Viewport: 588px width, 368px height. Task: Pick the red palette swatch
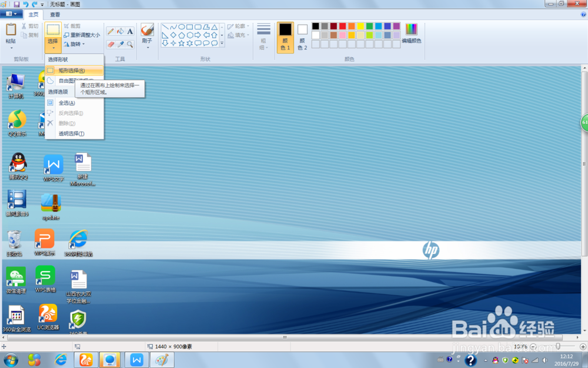click(x=342, y=26)
